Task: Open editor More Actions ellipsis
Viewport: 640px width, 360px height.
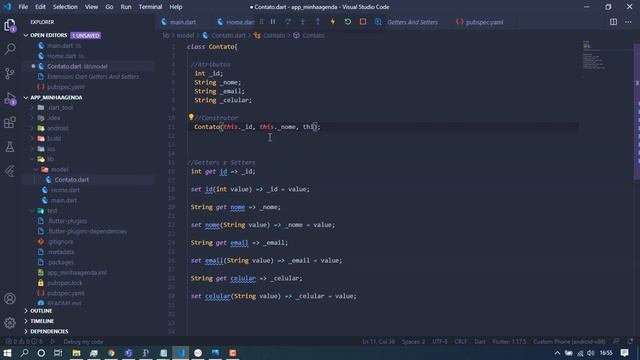Action: (x=628, y=22)
